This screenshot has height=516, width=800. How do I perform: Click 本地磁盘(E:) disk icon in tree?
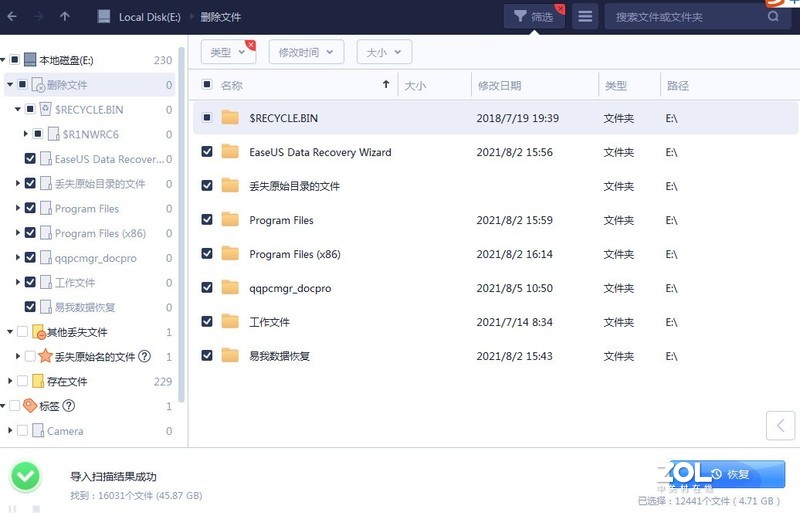[30, 60]
